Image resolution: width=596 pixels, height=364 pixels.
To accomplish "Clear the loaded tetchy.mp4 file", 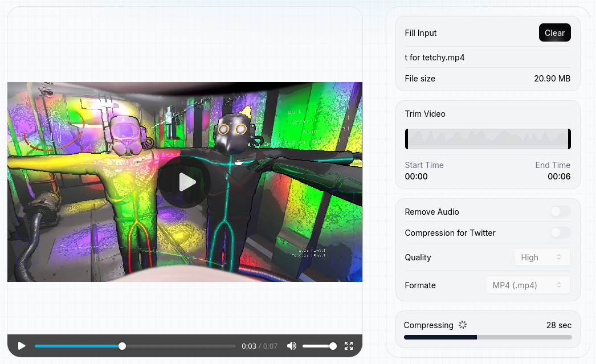I will [554, 32].
